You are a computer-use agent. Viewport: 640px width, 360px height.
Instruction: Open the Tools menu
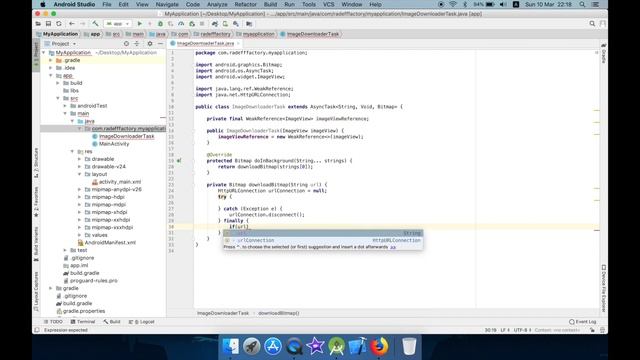click(x=309, y=4)
